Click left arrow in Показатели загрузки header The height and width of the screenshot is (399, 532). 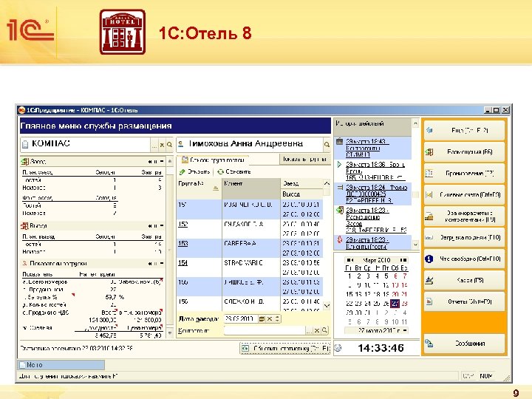[149, 264]
